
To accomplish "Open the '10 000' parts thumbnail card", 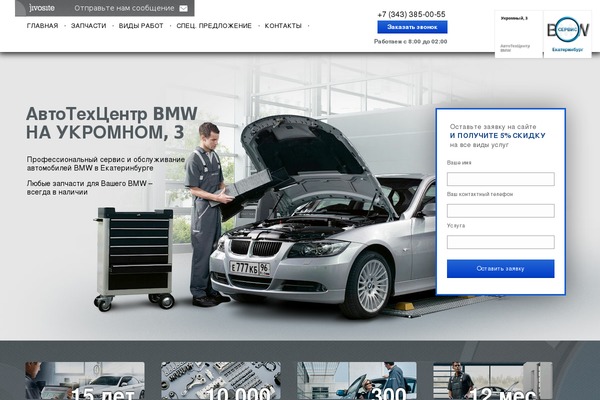I will (x=221, y=381).
